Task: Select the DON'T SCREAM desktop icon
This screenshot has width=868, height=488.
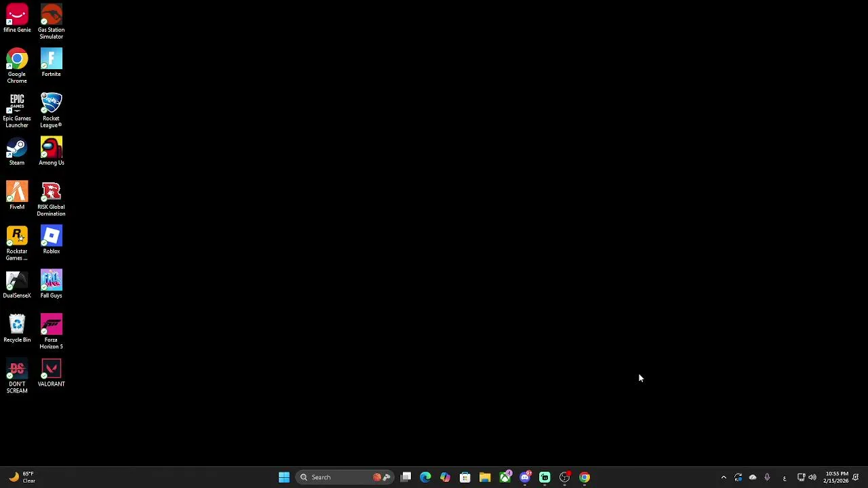Action: [x=17, y=375]
